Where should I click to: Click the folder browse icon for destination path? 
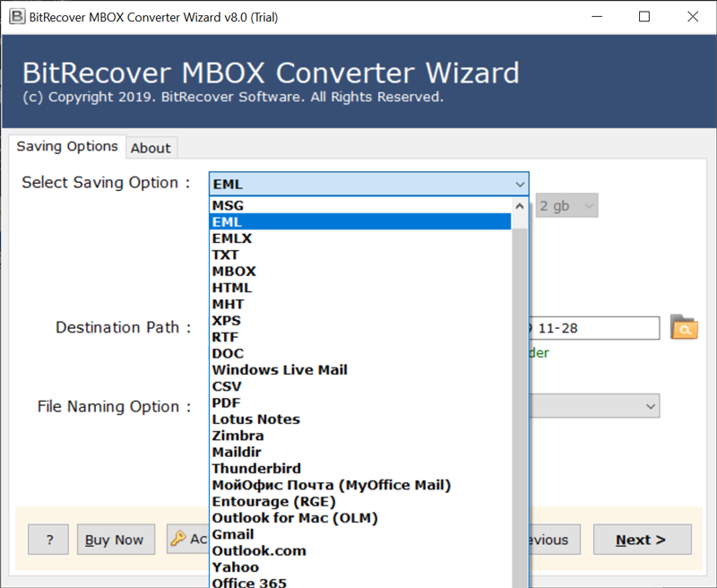(684, 327)
